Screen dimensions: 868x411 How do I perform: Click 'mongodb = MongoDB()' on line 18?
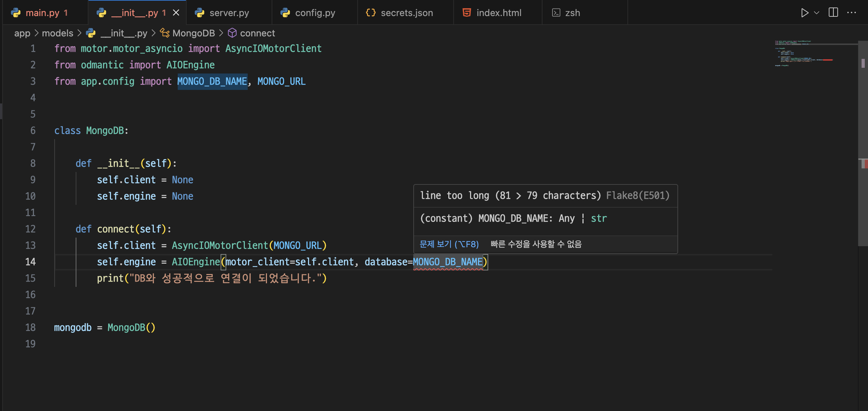(x=105, y=328)
